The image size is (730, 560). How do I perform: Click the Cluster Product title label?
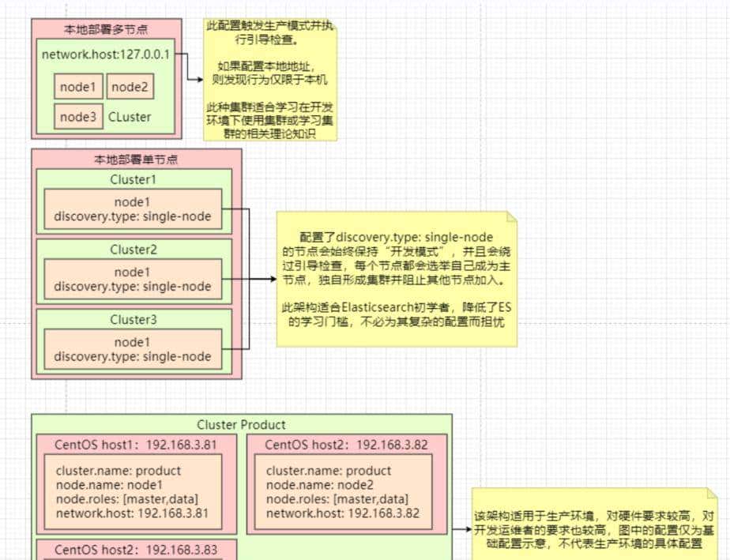[x=241, y=424]
